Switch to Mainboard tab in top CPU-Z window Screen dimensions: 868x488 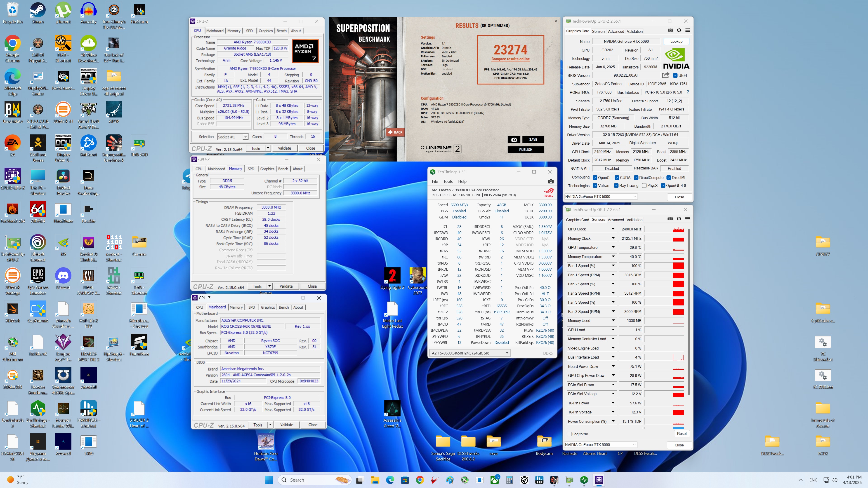coord(215,31)
